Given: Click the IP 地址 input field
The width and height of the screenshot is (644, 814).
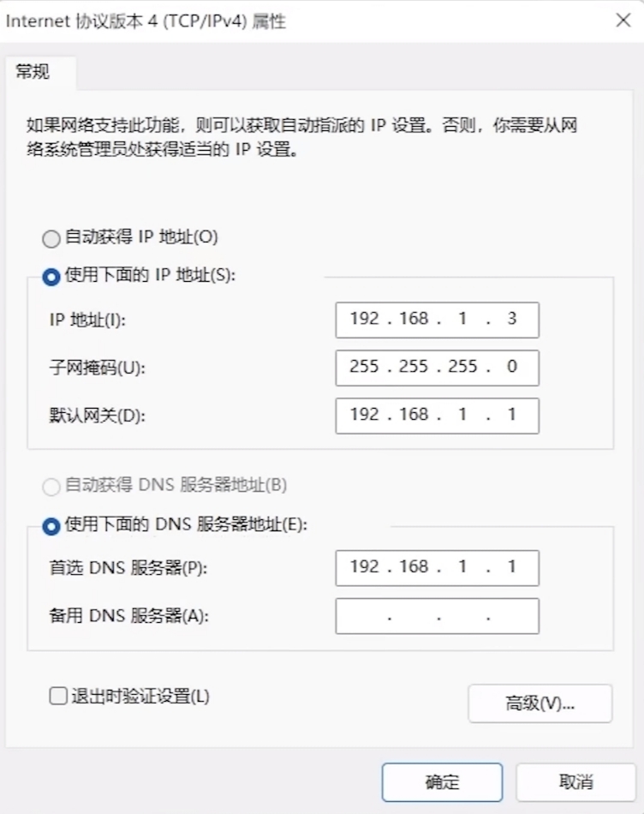Looking at the screenshot, I should (x=437, y=320).
